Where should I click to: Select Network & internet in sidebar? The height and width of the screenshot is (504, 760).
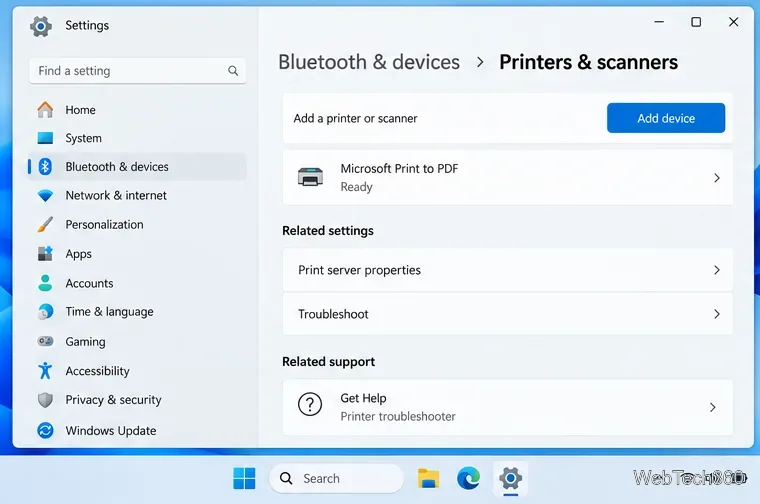point(116,195)
